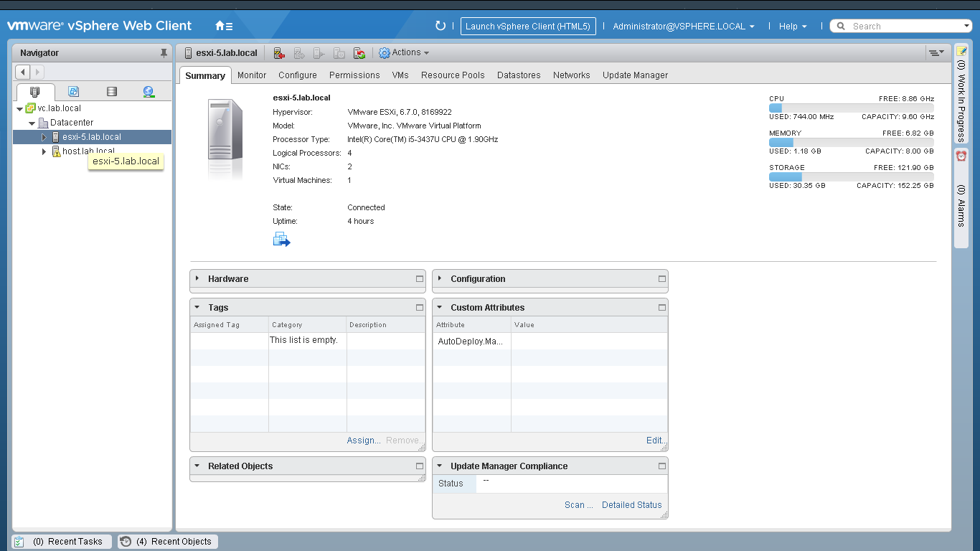Image resolution: width=980 pixels, height=551 pixels.
Task: Expand the Hardware panel
Action: click(197, 278)
